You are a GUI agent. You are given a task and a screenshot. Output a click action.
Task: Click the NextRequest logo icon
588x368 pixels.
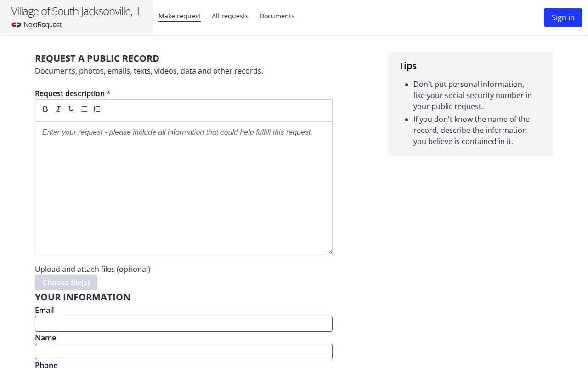click(x=17, y=25)
